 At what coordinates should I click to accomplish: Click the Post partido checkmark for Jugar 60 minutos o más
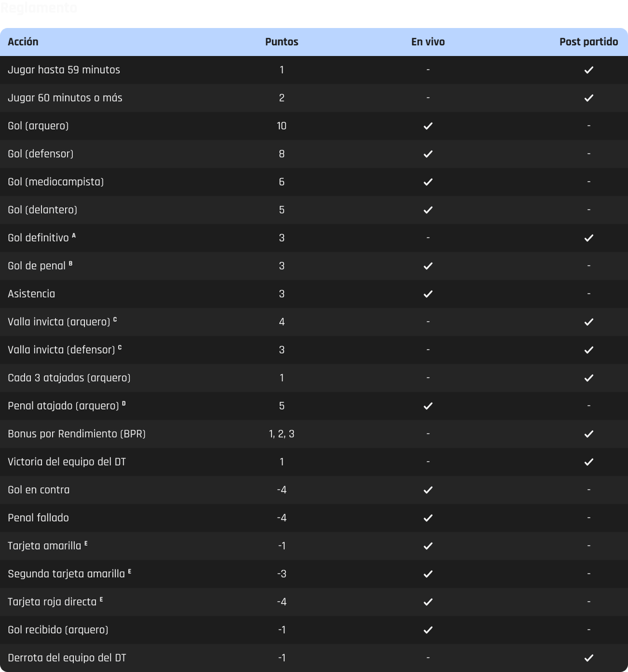pyautogui.click(x=589, y=98)
